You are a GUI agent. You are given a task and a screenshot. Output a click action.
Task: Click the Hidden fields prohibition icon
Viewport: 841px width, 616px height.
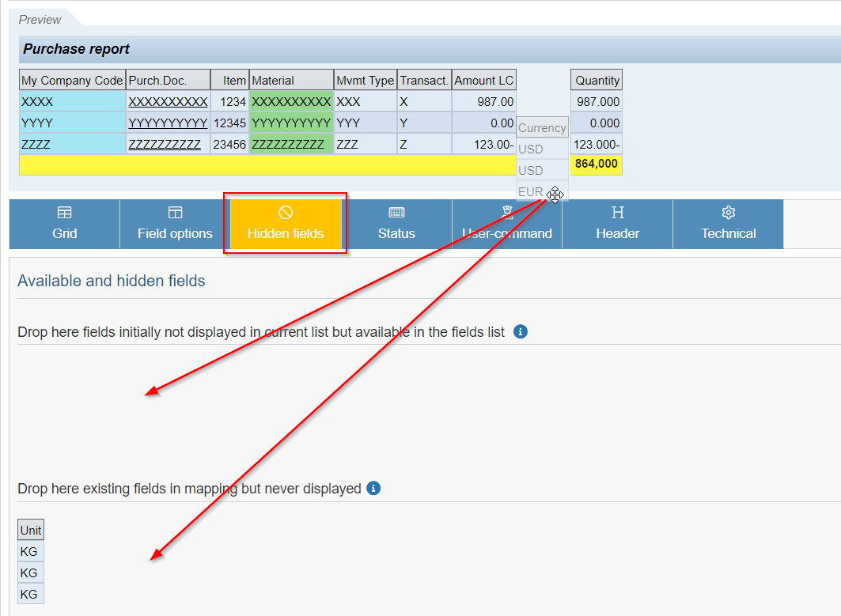[x=285, y=214]
